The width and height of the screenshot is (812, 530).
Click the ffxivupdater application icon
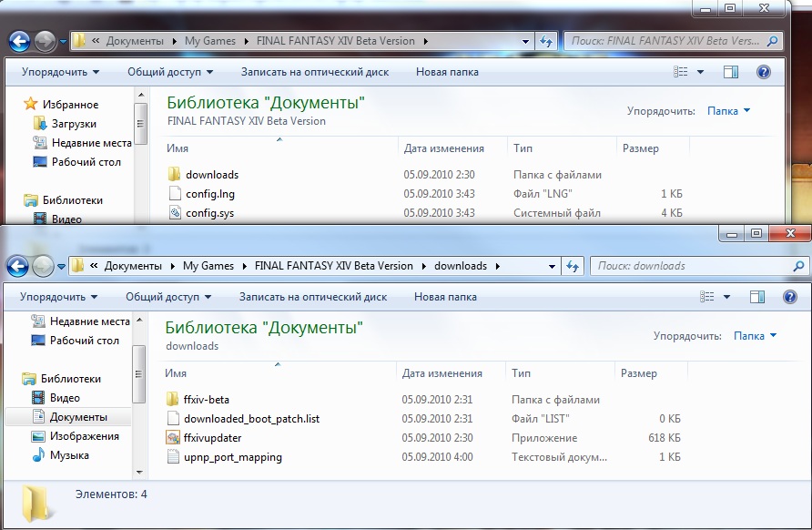coord(175,438)
